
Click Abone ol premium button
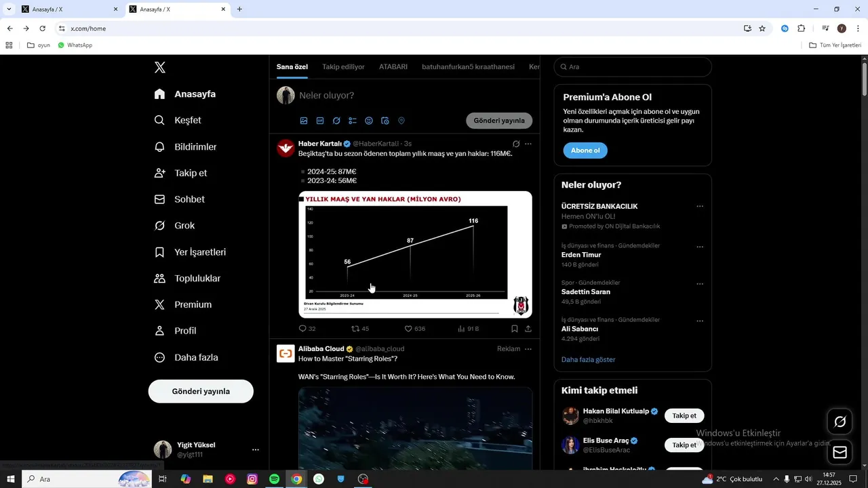585,150
